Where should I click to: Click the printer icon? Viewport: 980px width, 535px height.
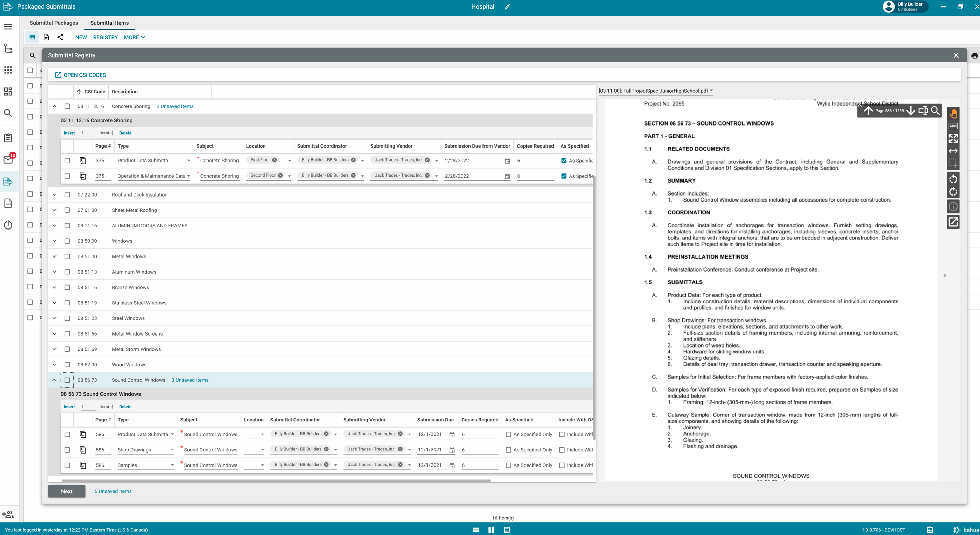(974, 55)
